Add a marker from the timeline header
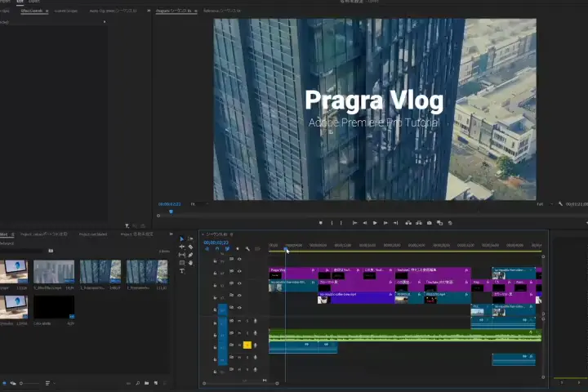This screenshot has height=392, width=588. [238, 249]
